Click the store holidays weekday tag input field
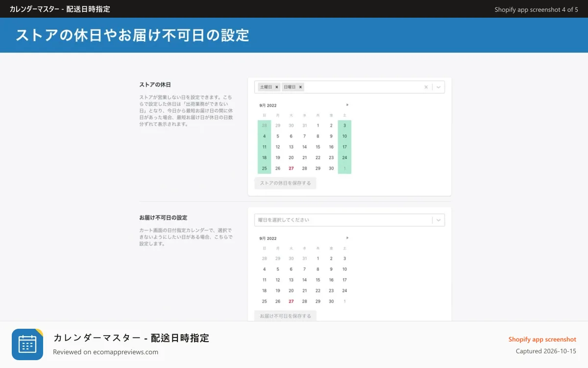588x368 pixels. click(349, 87)
